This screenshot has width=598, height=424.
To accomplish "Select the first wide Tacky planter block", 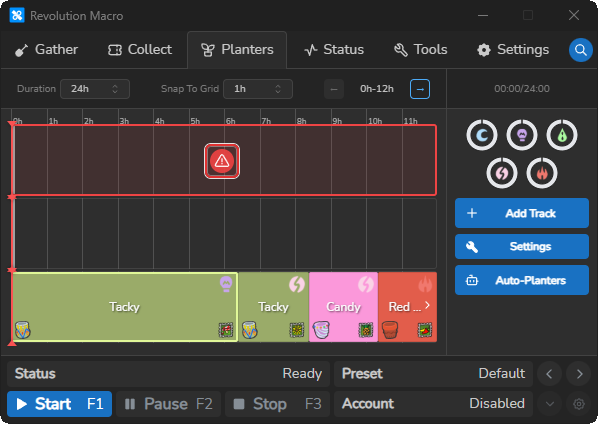I will coord(125,307).
